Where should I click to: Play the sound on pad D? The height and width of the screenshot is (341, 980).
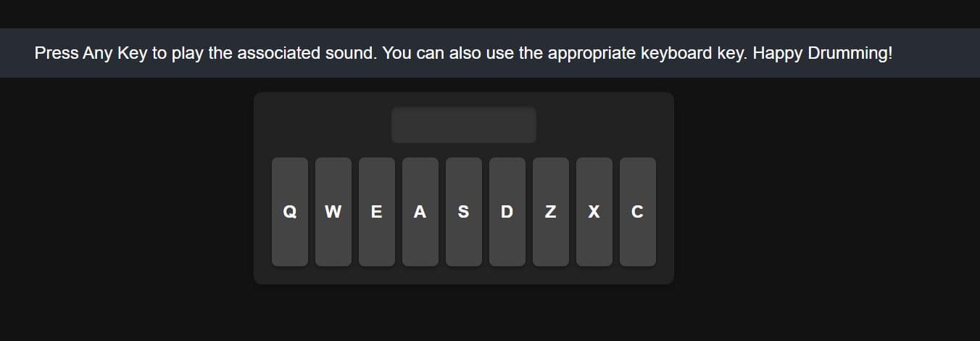(507, 212)
